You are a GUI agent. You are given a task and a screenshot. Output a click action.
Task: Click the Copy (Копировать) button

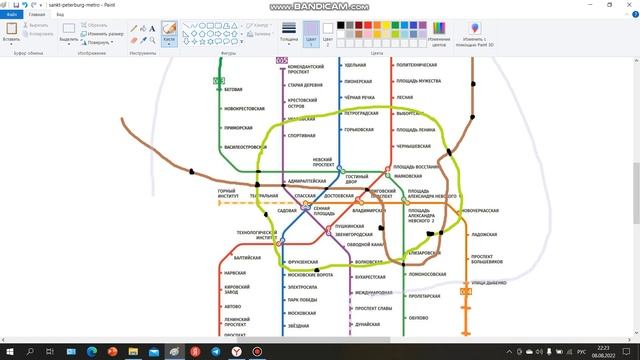click(x=38, y=34)
